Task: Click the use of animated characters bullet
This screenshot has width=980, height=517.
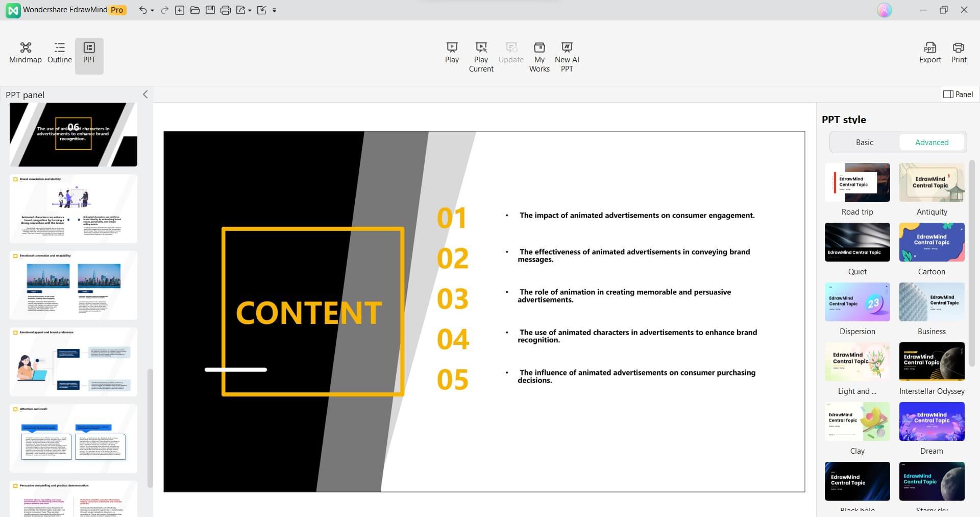Action: coord(638,336)
